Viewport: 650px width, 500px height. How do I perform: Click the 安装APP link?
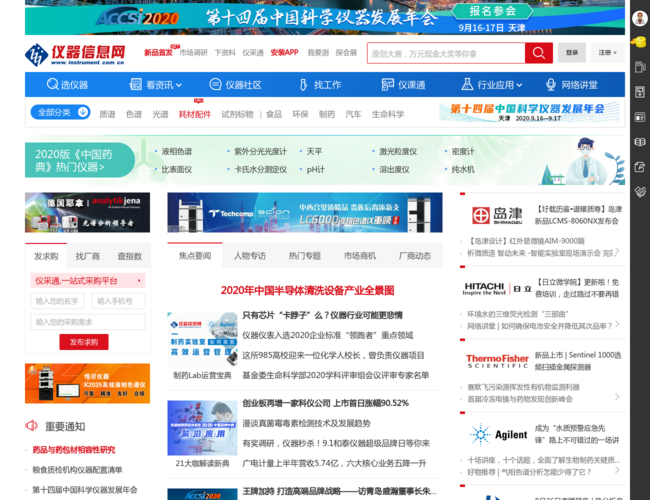click(284, 52)
